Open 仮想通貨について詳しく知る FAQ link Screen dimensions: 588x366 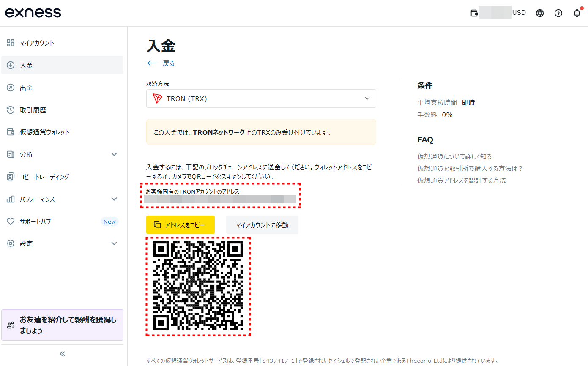point(454,156)
